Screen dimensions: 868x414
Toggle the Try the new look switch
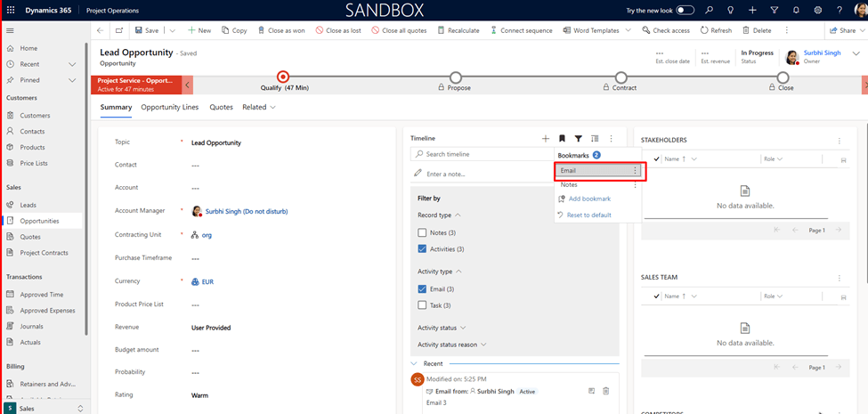pyautogui.click(x=685, y=10)
